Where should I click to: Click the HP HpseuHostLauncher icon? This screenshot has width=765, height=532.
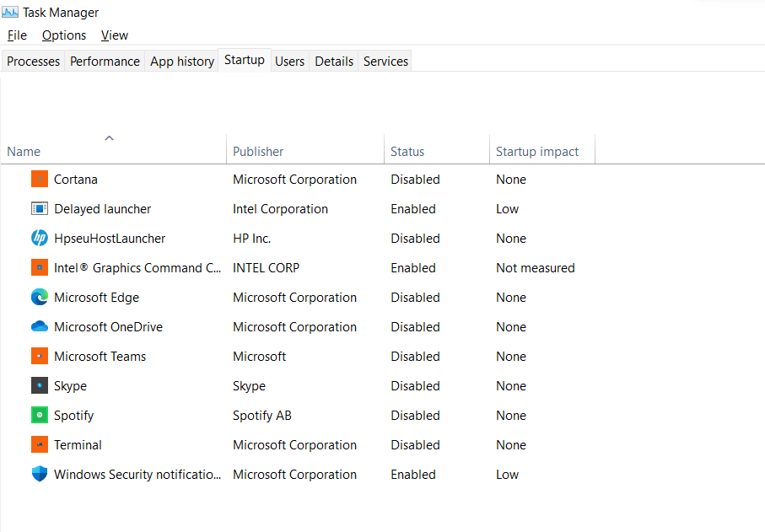40,238
